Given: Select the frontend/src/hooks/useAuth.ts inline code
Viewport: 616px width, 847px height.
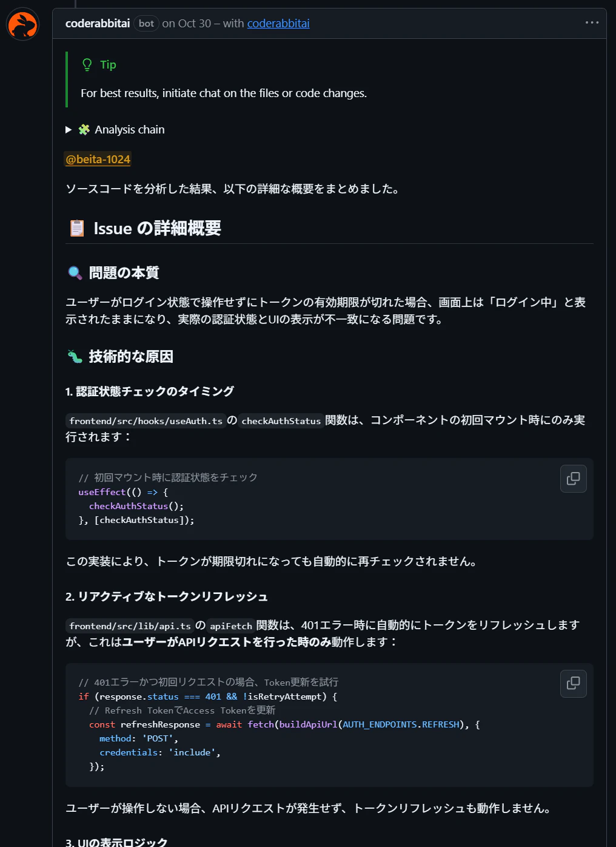Looking at the screenshot, I should click(146, 420).
